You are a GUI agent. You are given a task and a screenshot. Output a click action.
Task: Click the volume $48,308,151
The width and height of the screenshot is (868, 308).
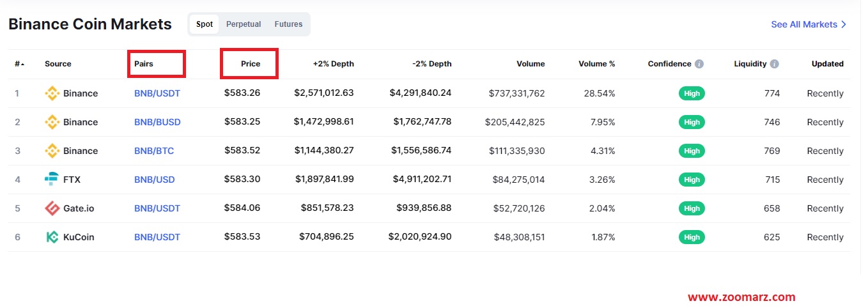[x=520, y=237]
